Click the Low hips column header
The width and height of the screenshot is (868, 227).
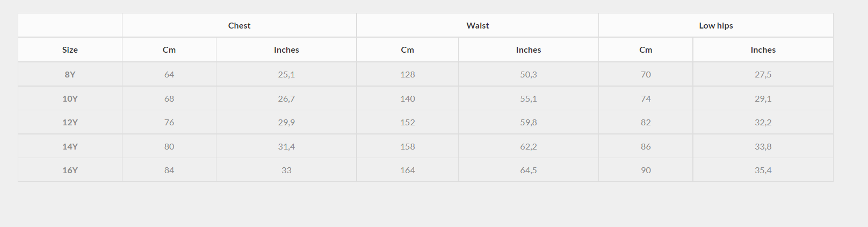click(716, 25)
